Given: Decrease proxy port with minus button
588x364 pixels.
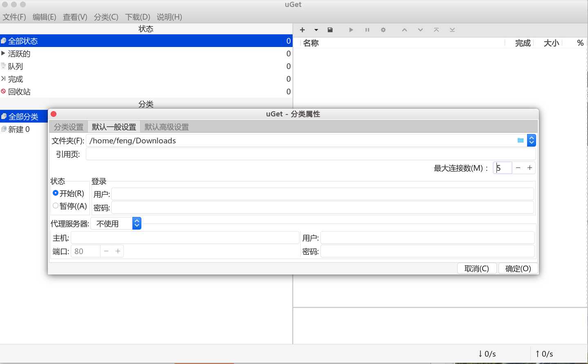Looking at the screenshot, I should [x=106, y=251].
